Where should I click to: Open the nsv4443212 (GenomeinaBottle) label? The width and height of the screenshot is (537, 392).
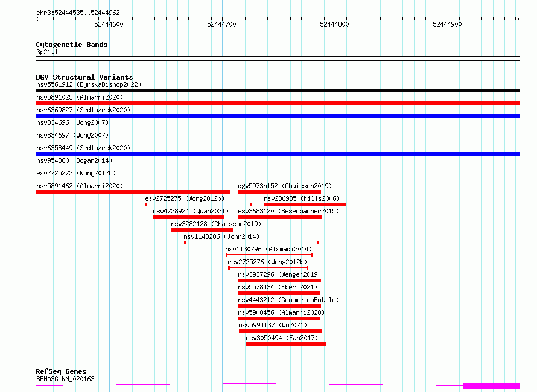tap(288, 300)
